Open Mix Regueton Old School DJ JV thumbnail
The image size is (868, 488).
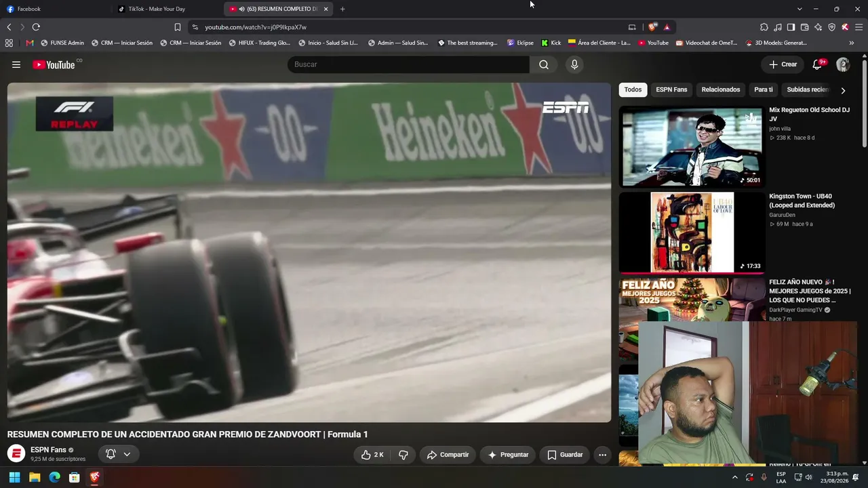click(x=692, y=146)
